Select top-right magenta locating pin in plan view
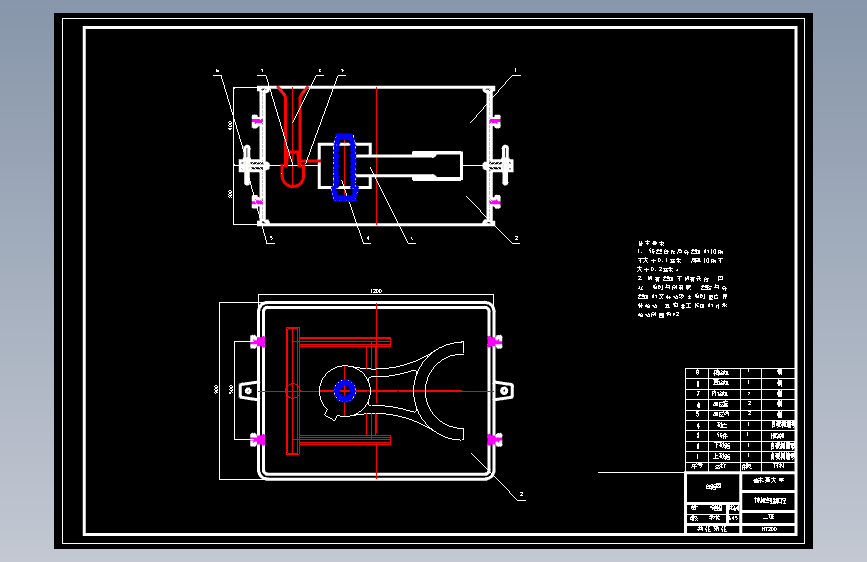This screenshot has height=562, width=867. (x=495, y=342)
